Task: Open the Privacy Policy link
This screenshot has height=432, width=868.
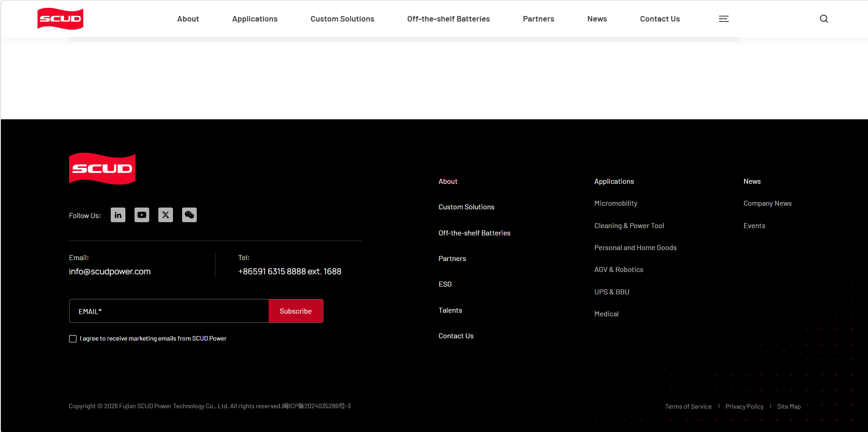Action: [744, 406]
